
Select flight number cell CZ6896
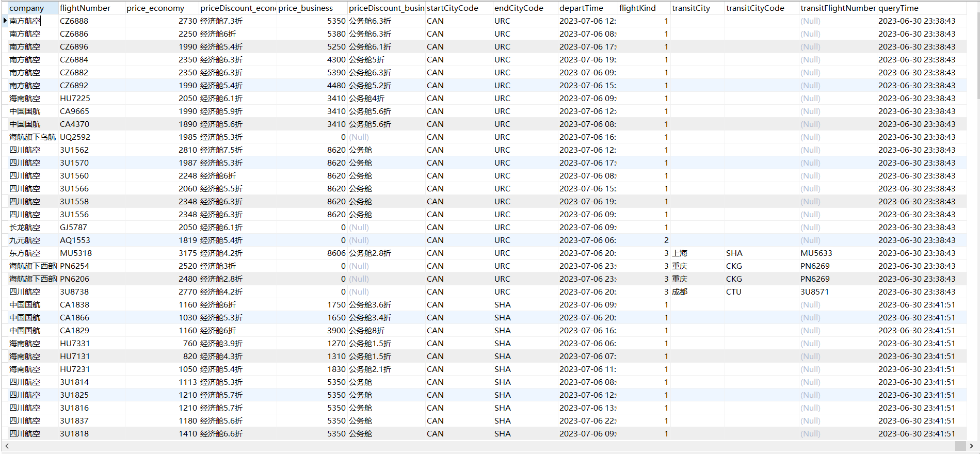point(91,46)
